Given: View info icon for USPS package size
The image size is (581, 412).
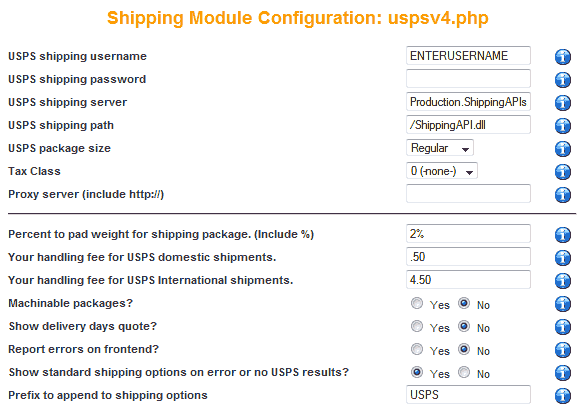Looking at the screenshot, I should click(x=562, y=149).
